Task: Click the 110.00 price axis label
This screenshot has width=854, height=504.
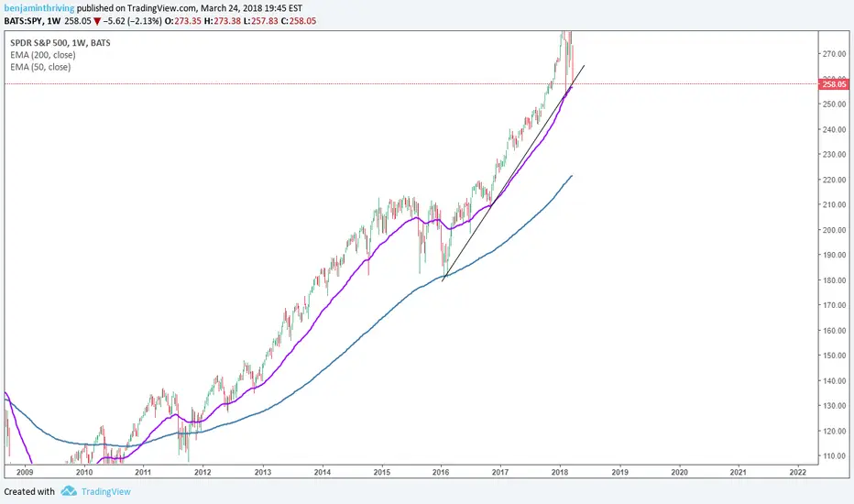Action: pyautogui.click(x=835, y=456)
